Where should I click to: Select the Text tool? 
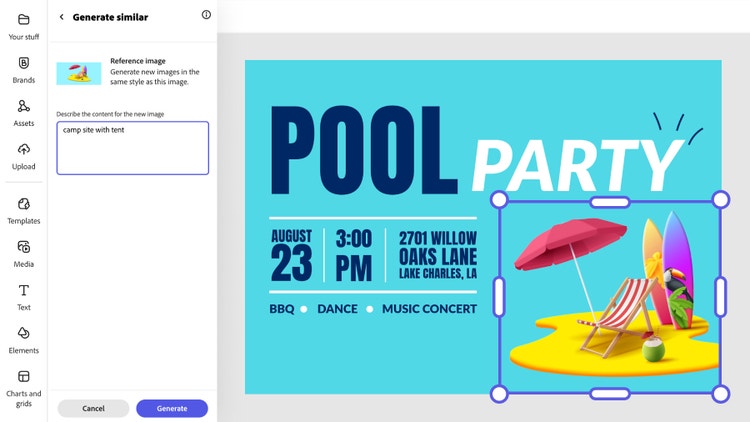(x=23, y=290)
